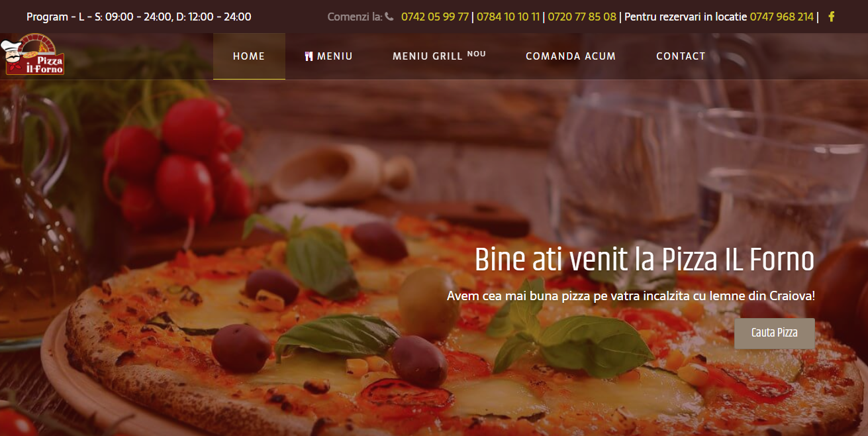This screenshot has height=436, width=868.
Task: Open the Facebook page icon
Action: pyautogui.click(x=832, y=17)
